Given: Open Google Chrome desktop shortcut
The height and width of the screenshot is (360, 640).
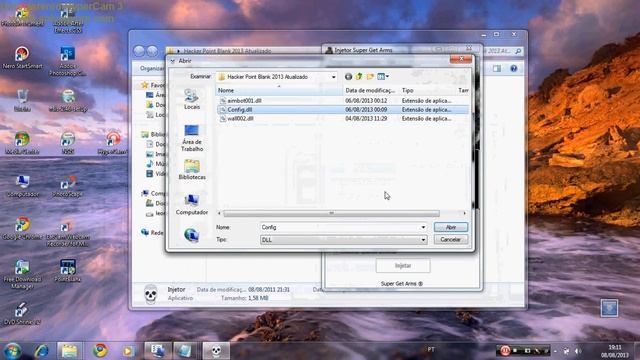Looking at the screenshot, I should 22,229.
